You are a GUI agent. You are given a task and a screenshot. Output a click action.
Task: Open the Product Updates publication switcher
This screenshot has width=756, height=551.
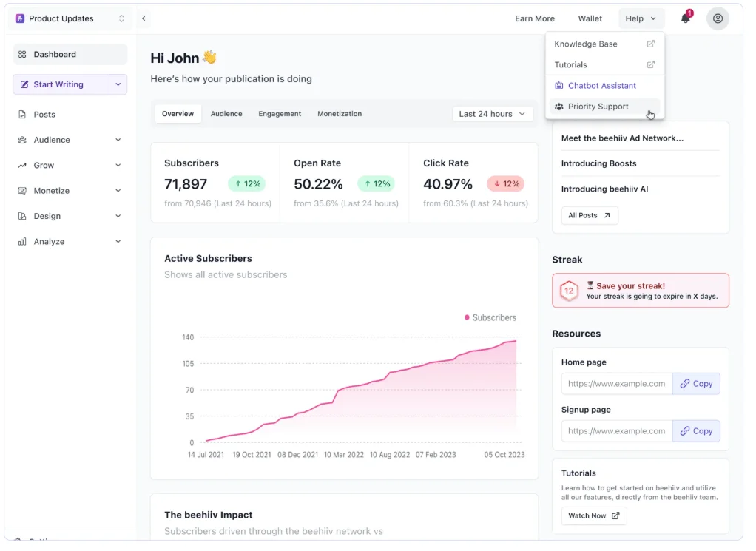pos(71,18)
